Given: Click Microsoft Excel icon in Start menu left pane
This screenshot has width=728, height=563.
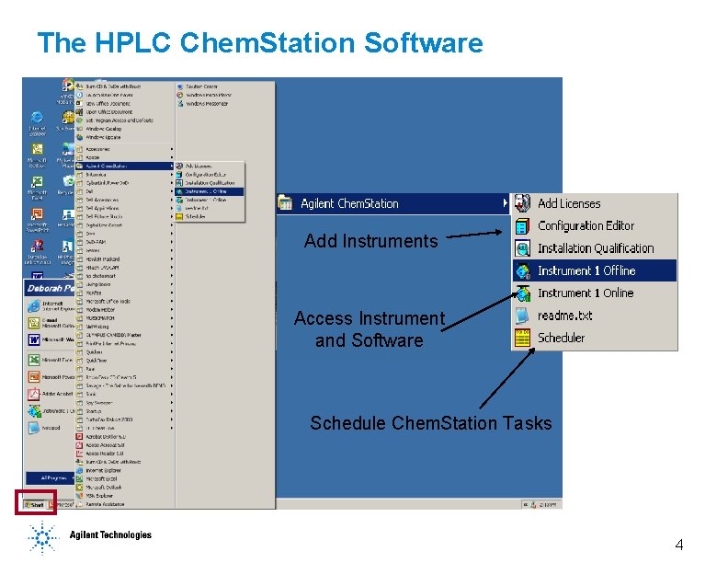Looking at the screenshot, I should coord(34,360).
